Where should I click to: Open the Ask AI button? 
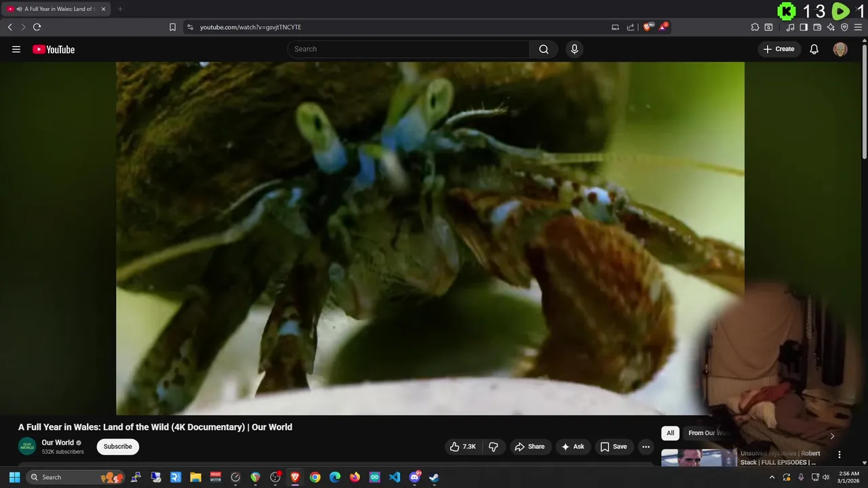click(573, 447)
